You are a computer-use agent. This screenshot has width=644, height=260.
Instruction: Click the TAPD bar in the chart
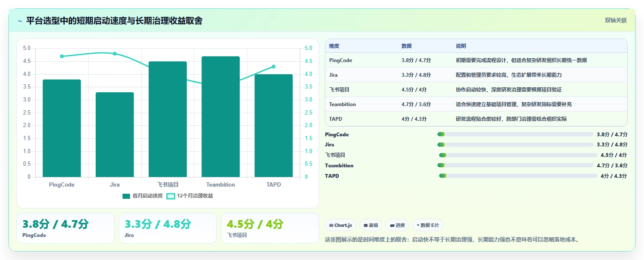pyautogui.click(x=273, y=126)
